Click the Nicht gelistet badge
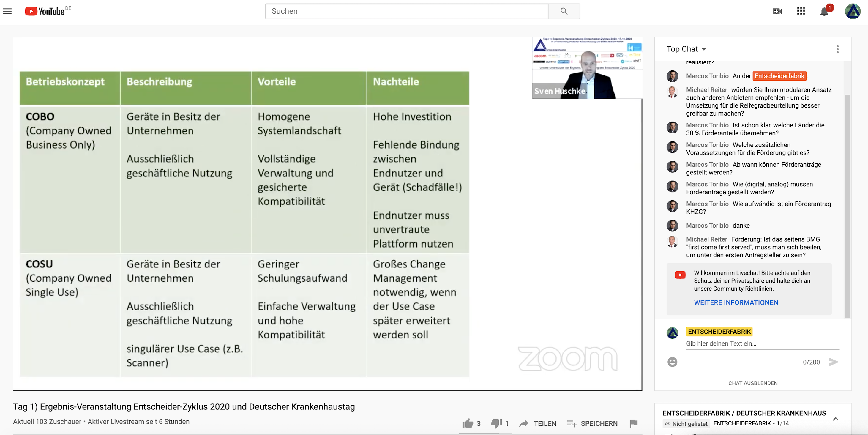868x435 pixels. click(x=686, y=423)
